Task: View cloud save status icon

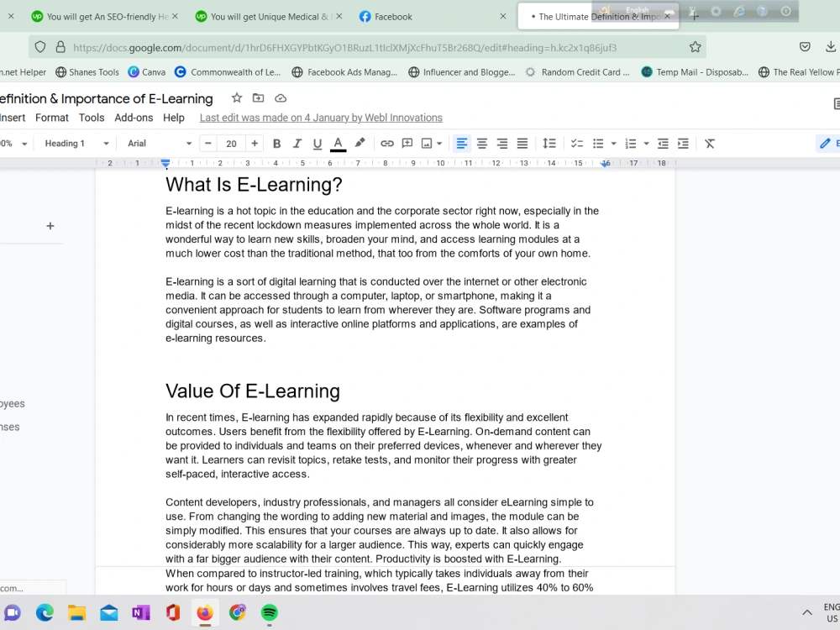Action: coord(281,98)
